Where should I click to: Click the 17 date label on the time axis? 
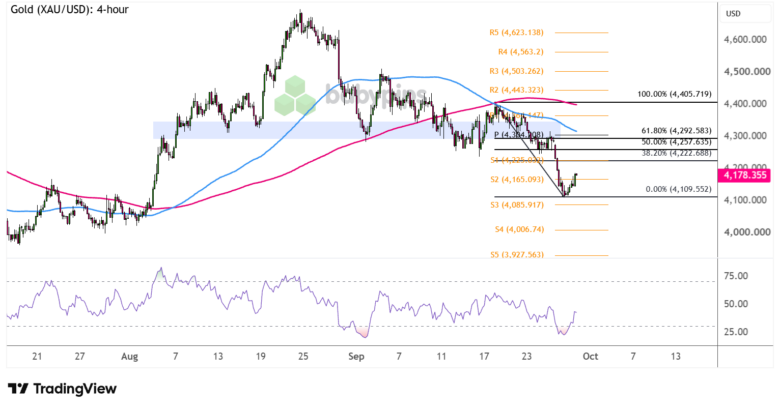pyautogui.click(x=484, y=356)
